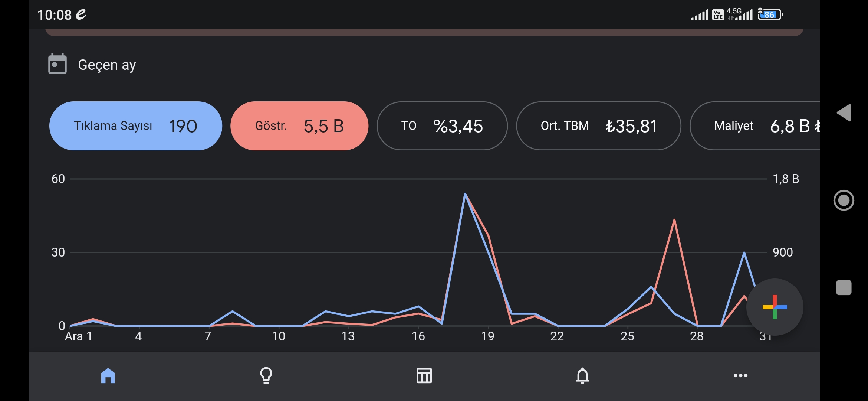Image resolution: width=868 pixels, height=401 pixels.
Task: Open the lightbulb recommendations tab
Action: (x=266, y=375)
